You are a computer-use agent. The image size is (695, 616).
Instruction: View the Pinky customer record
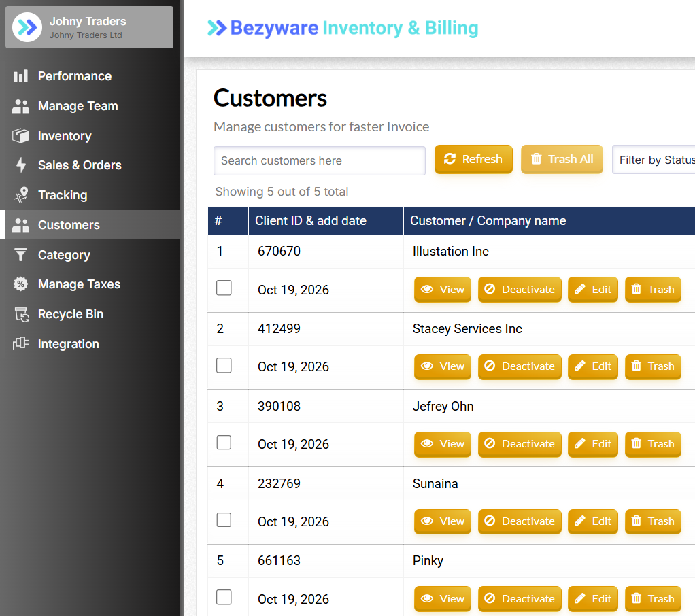point(443,599)
